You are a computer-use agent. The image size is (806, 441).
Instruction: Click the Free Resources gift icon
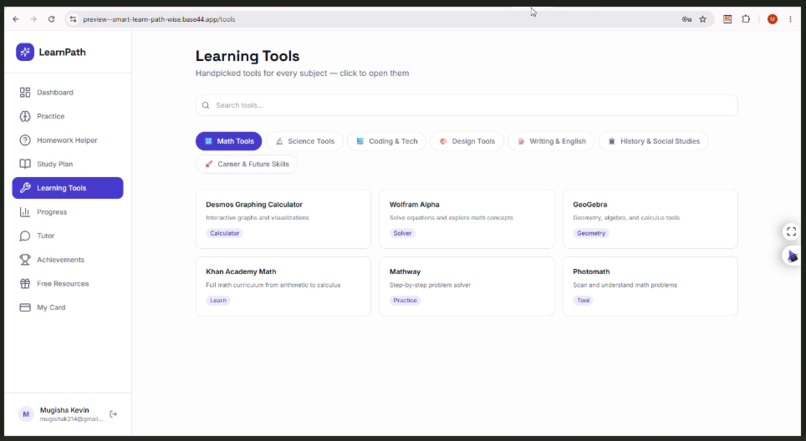tap(25, 284)
